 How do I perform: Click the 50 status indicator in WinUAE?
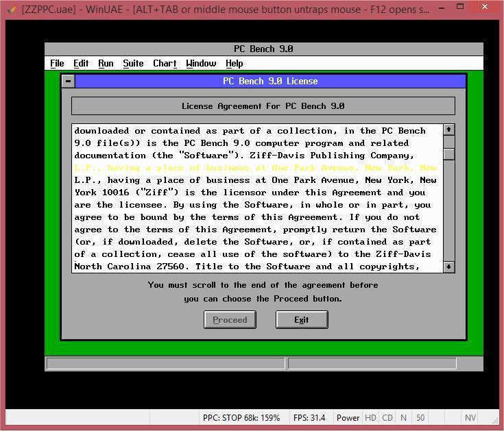click(420, 417)
